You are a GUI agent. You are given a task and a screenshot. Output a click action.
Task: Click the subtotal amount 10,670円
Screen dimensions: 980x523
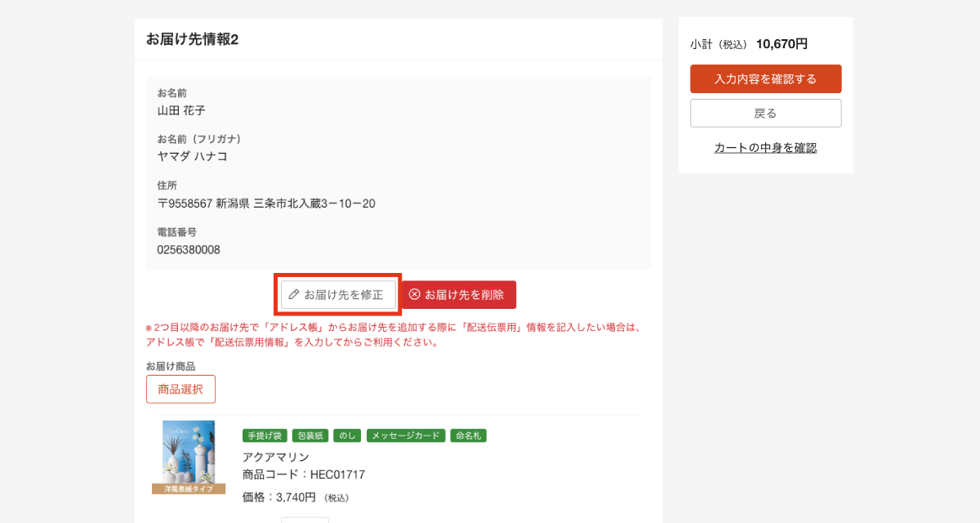click(782, 44)
